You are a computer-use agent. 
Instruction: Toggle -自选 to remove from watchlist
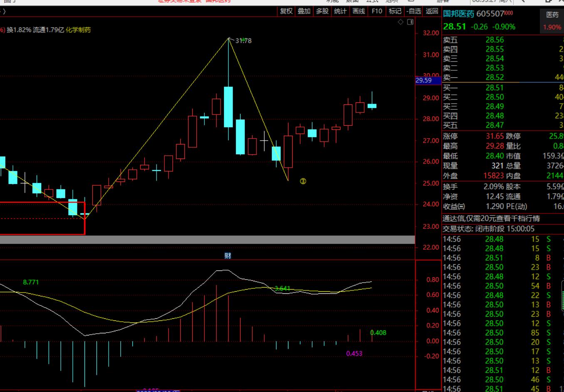tap(413, 11)
